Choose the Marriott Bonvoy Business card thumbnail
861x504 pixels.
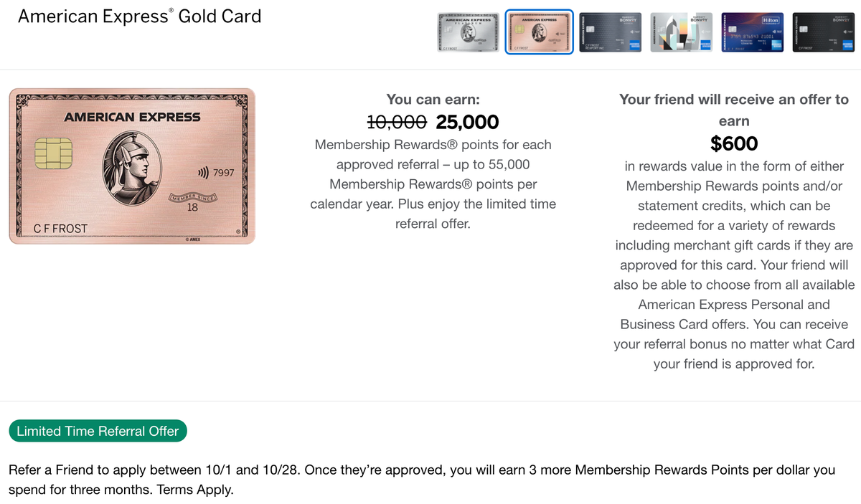tap(610, 32)
